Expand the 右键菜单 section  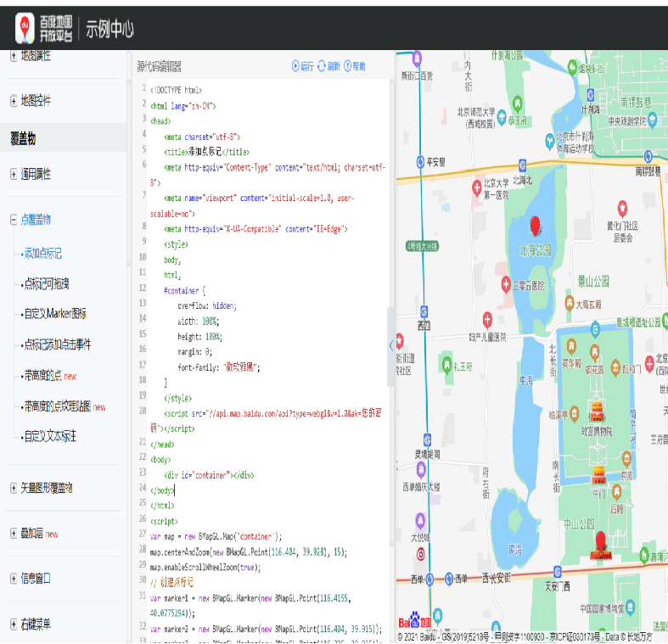[x=14, y=624]
